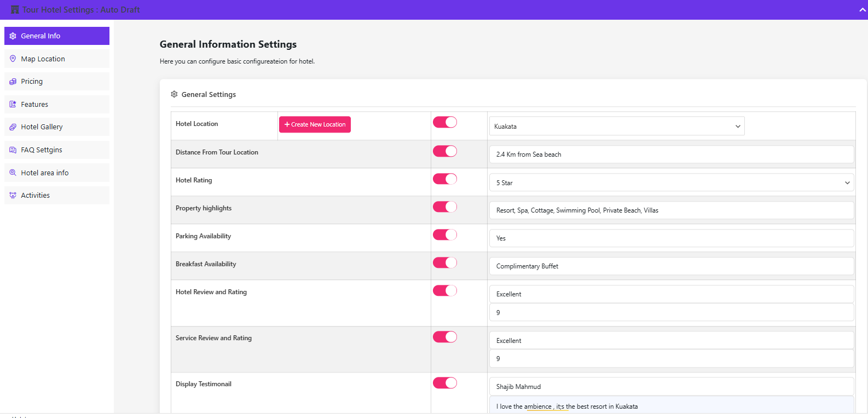Turn off the Display Testimonail toggle

pos(445,383)
